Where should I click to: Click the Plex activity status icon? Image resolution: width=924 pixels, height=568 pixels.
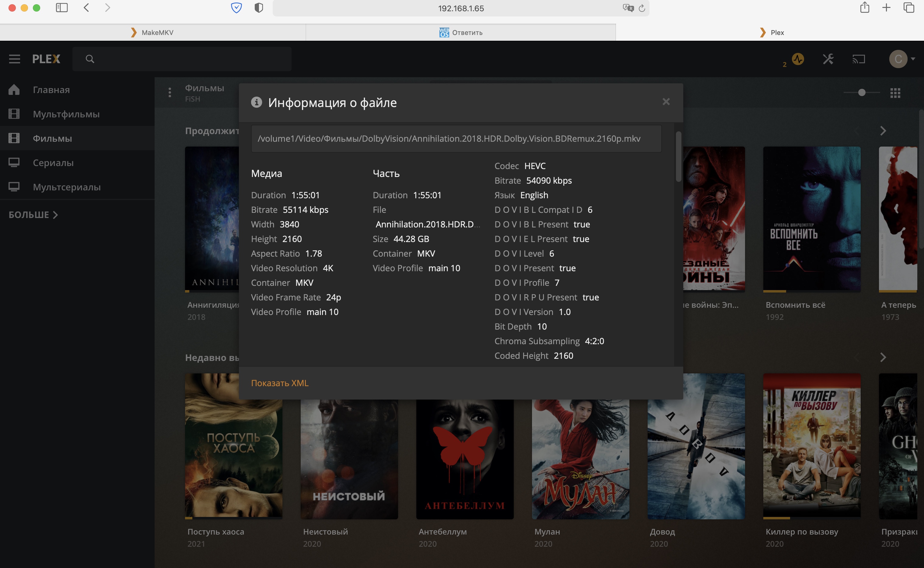798,59
